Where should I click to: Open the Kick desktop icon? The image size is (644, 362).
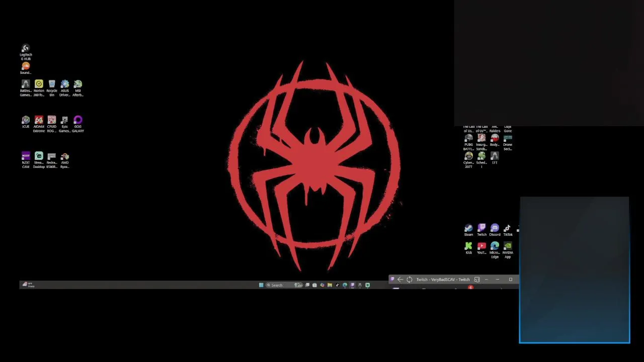pos(468,248)
